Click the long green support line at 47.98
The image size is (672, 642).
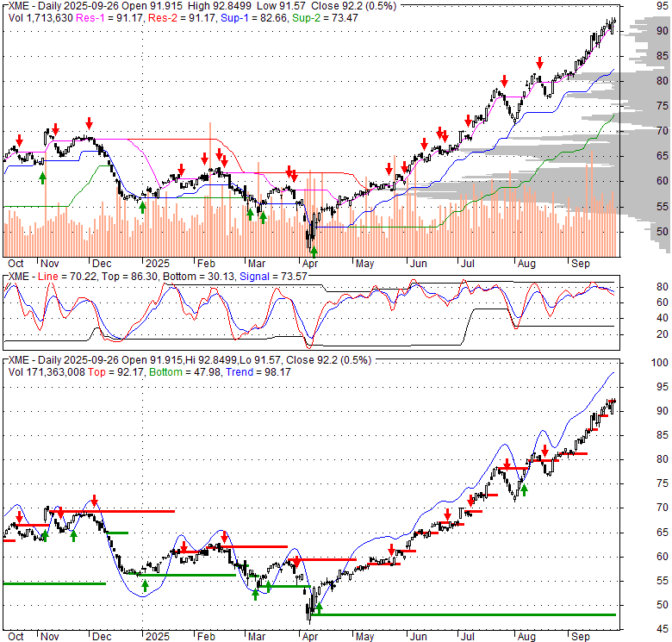pyautogui.click(x=465, y=615)
